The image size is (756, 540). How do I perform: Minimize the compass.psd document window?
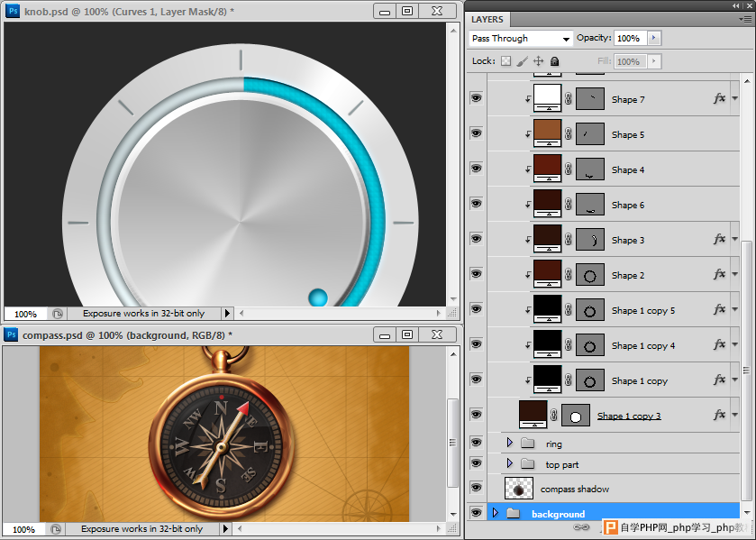(385, 334)
